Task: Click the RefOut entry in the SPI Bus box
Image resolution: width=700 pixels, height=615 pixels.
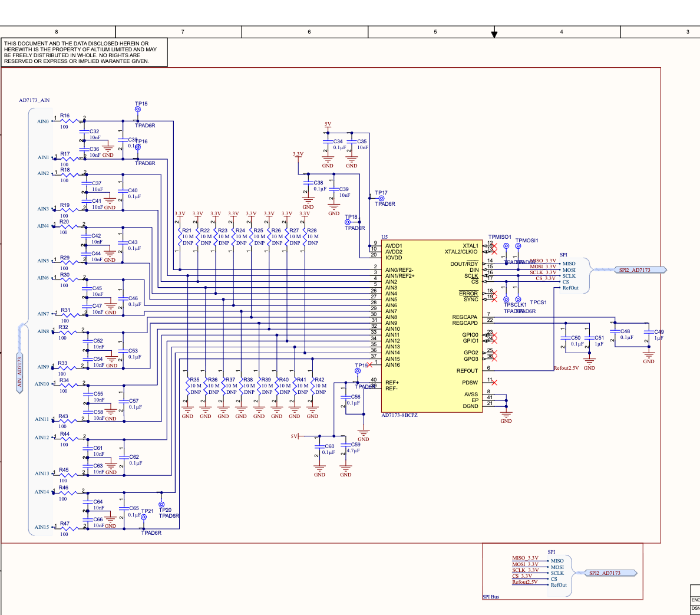Action: point(559,585)
